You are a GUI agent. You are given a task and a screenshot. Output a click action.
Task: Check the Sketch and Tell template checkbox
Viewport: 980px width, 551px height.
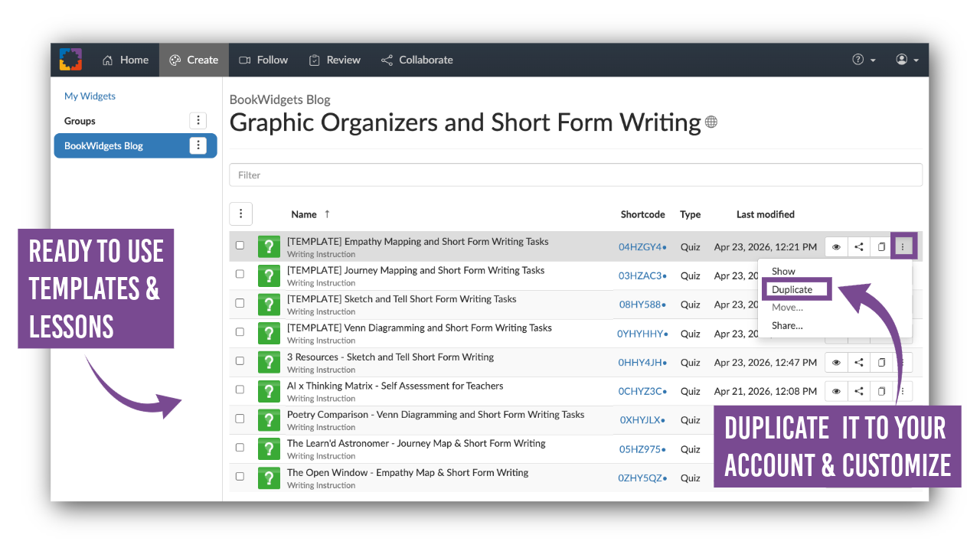[x=240, y=303]
